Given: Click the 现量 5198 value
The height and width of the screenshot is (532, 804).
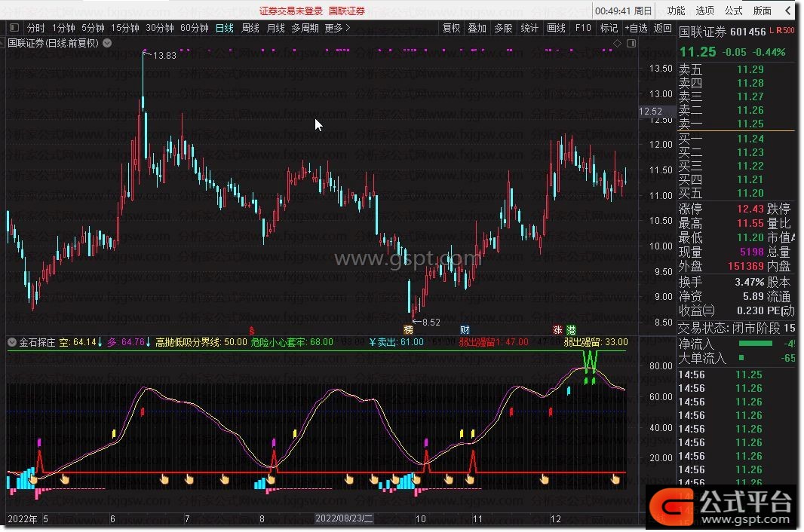Looking at the screenshot, I should [752, 252].
